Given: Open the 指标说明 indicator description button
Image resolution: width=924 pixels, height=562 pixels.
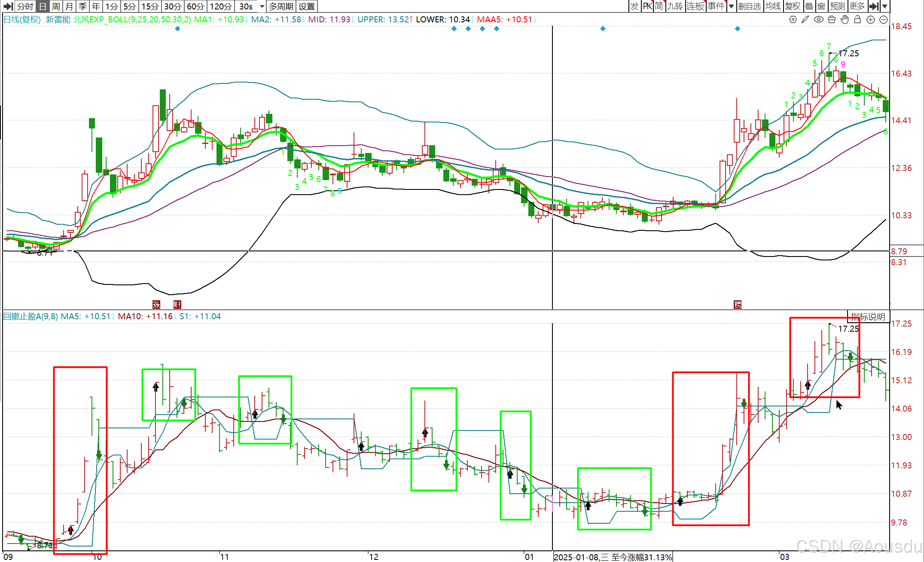Looking at the screenshot, I should [x=868, y=317].
